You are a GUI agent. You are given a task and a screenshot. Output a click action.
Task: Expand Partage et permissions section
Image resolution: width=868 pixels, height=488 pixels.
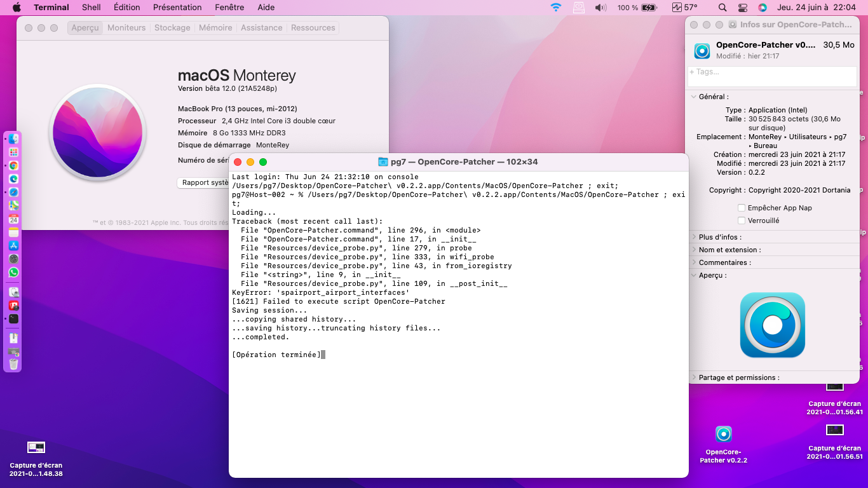pos(693,377)
